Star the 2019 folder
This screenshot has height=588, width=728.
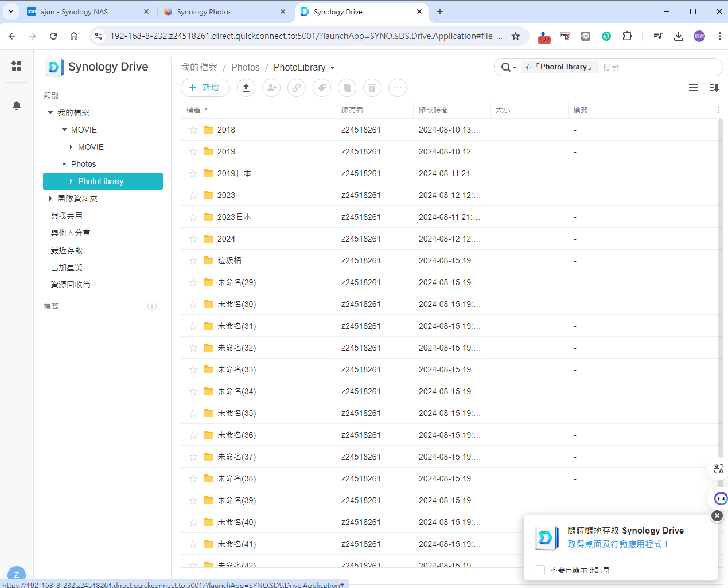[193, 151]
